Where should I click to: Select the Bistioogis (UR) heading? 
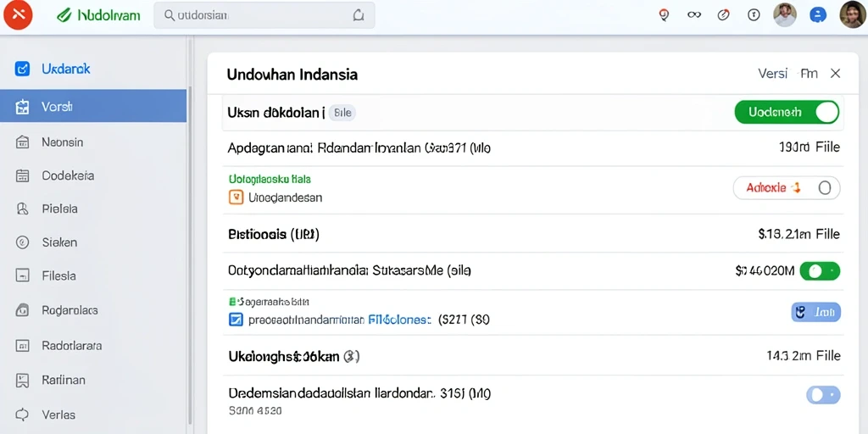click(274, 234)
